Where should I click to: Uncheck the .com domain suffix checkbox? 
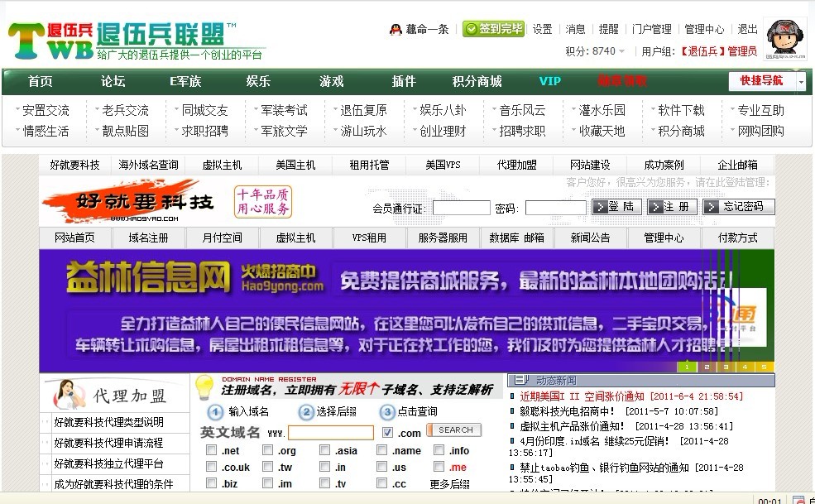pyautogui.click(x=386, y=431)
